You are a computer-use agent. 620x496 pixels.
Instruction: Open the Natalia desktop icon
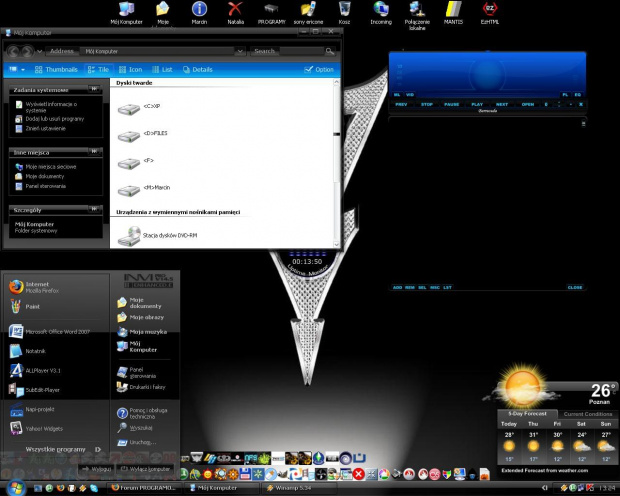coord(235,13)
